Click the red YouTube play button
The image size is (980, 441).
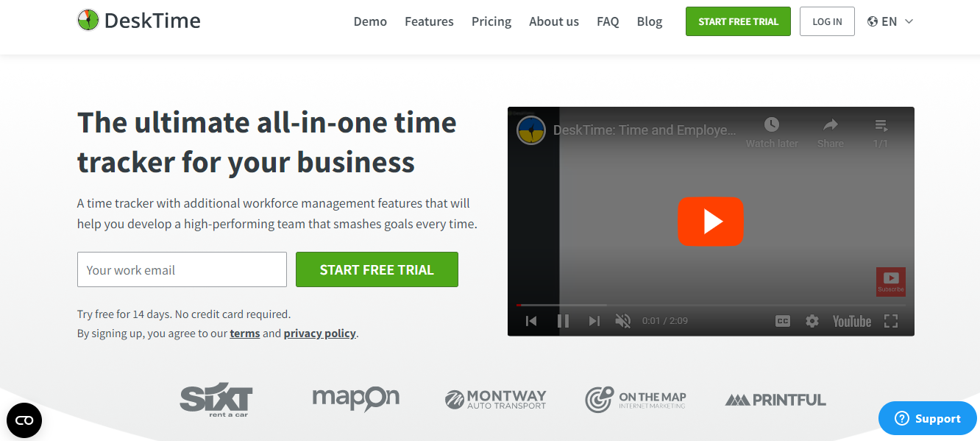711,221
